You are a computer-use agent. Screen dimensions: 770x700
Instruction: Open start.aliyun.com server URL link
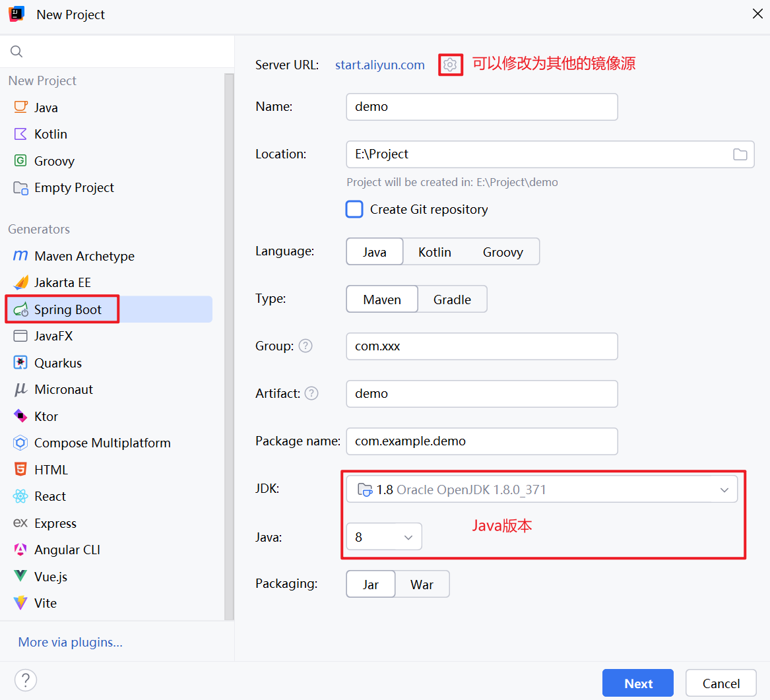[379, 65]
